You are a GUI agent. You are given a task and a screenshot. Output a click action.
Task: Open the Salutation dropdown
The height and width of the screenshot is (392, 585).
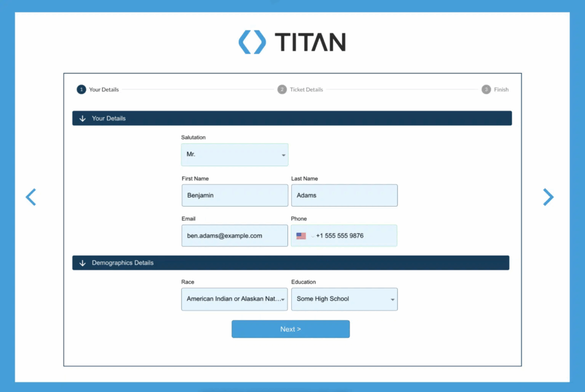point(234,155)
